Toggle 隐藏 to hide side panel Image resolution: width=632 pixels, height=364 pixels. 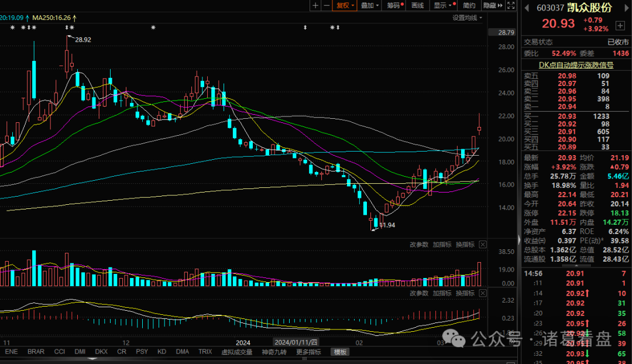click(493, 5)
